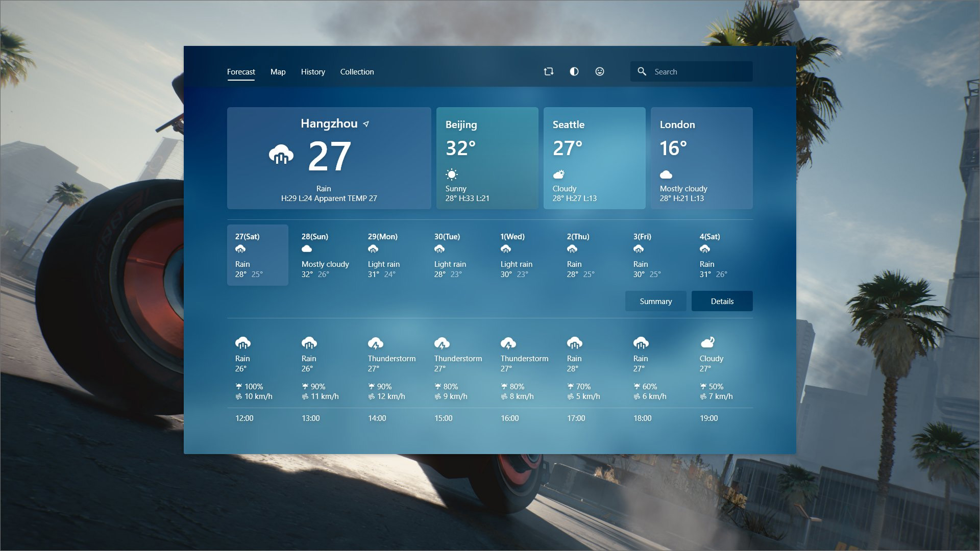This screenshot has height=551, width=980.
Task: Click the smiley feedback icon
Action: [600, 72]
